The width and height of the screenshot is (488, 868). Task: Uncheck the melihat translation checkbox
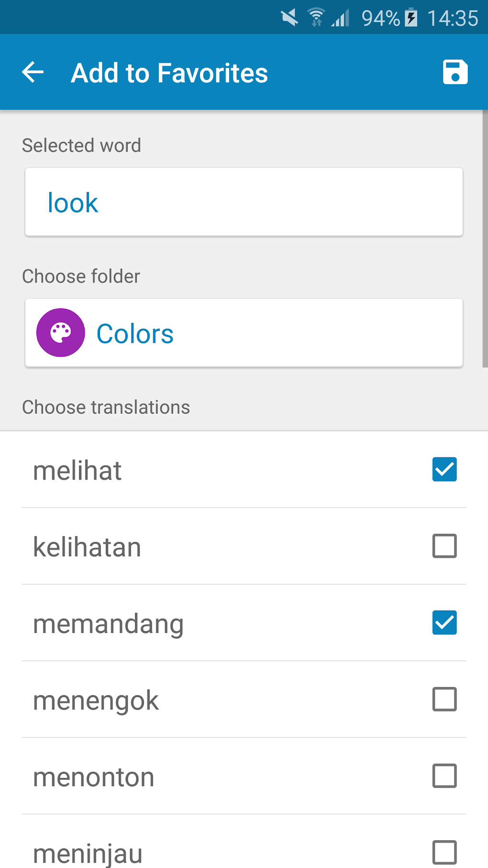[444, 469]
